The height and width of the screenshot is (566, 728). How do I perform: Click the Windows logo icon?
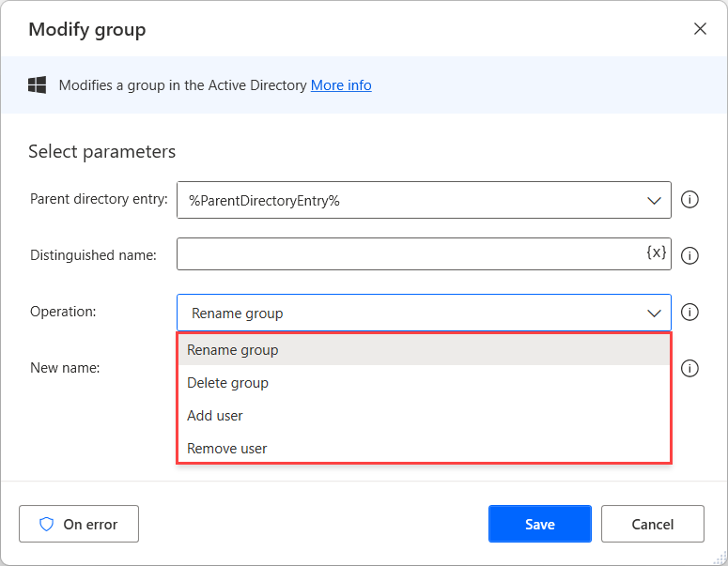pos(38,84)
